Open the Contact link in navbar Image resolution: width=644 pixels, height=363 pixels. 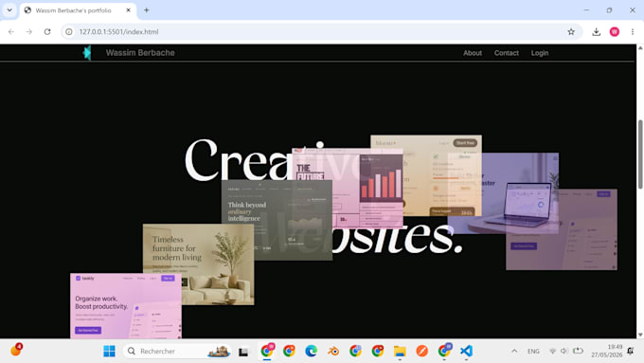click(506, 53)
